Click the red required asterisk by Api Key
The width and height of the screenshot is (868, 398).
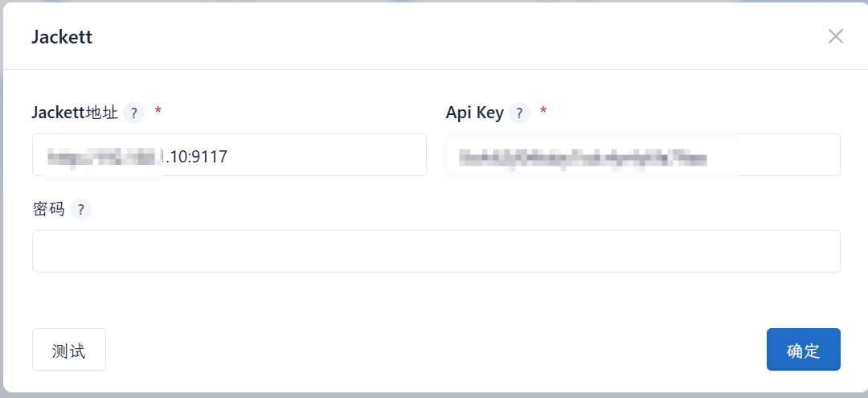[543, 111]
